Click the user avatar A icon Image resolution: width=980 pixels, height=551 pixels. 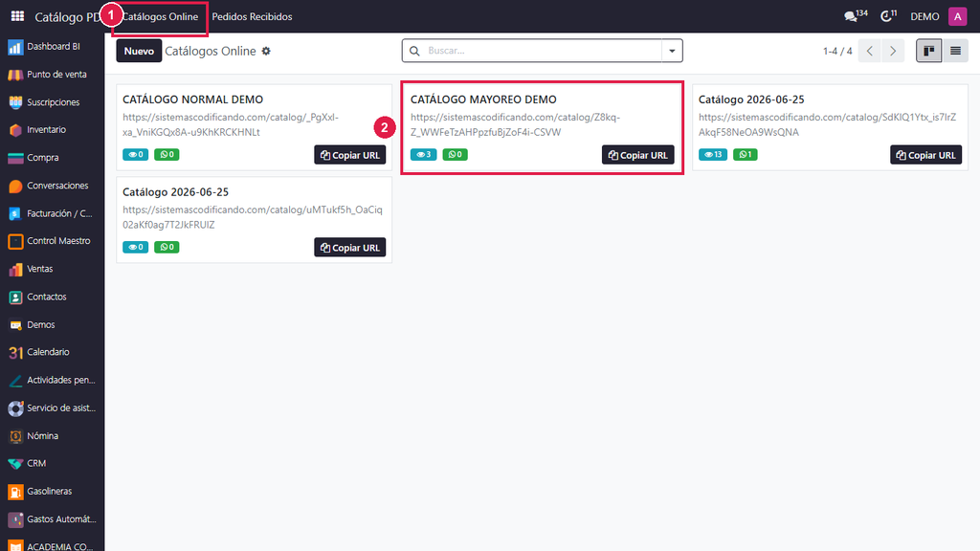[957, 16]
